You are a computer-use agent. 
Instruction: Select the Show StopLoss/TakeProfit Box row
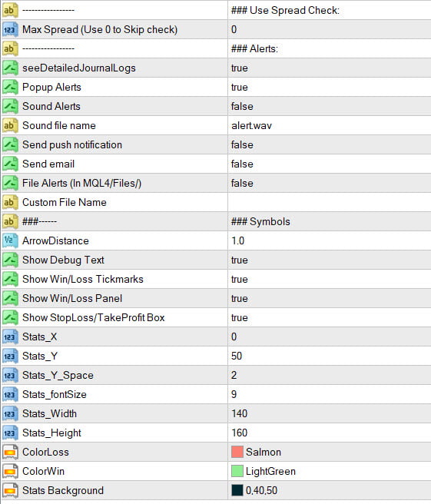tap(215, 317)
